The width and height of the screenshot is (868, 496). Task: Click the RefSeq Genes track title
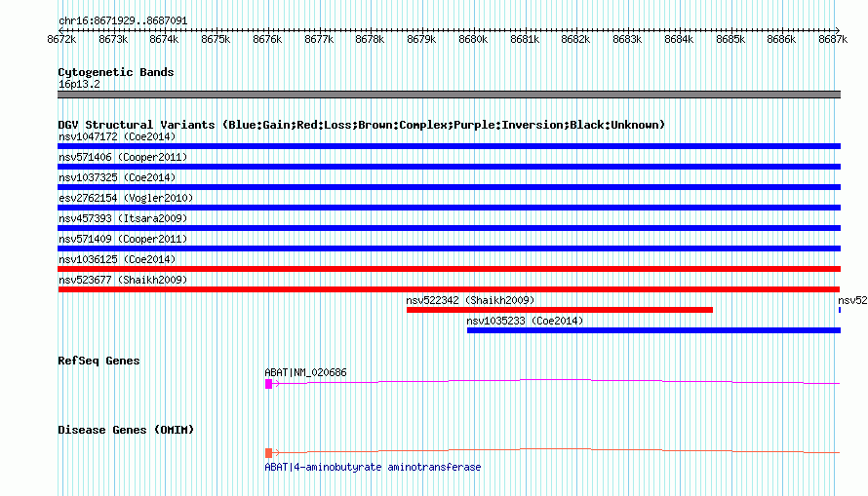point(99,361)
